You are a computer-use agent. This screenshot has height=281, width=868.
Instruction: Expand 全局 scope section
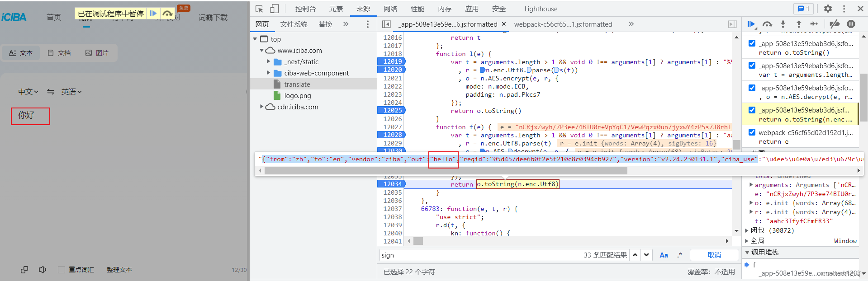(x=747, y=241)
